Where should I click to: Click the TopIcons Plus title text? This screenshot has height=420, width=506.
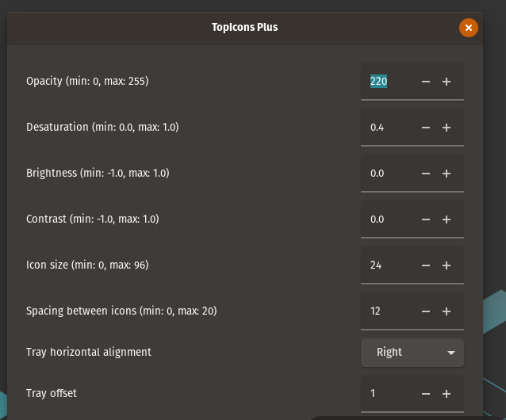[244, 28]
